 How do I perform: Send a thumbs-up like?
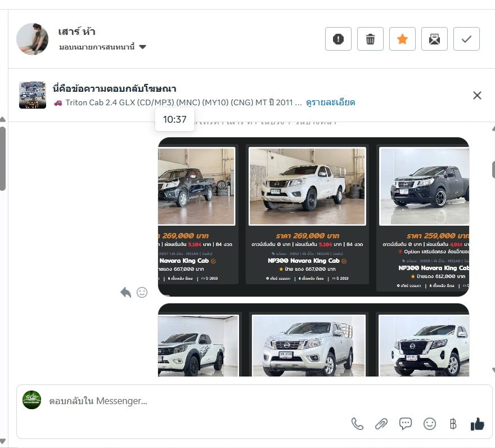click(478, 424)
